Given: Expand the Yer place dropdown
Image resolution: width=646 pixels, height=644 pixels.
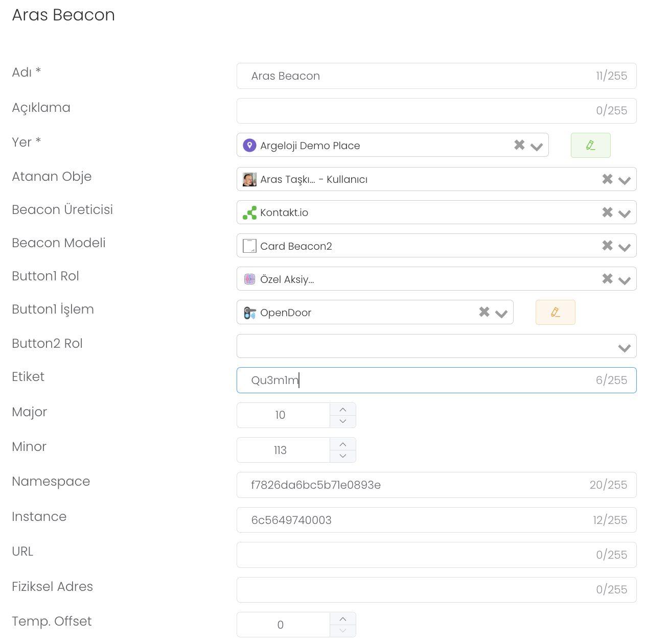Looking at the screenshot, I should pyautogui.click(x=537, y=147).
